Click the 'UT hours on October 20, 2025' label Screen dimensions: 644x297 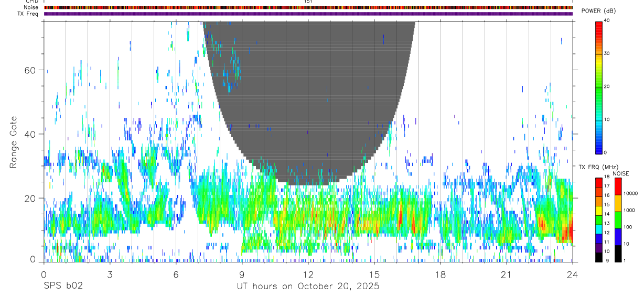click(x=308, y=287)
